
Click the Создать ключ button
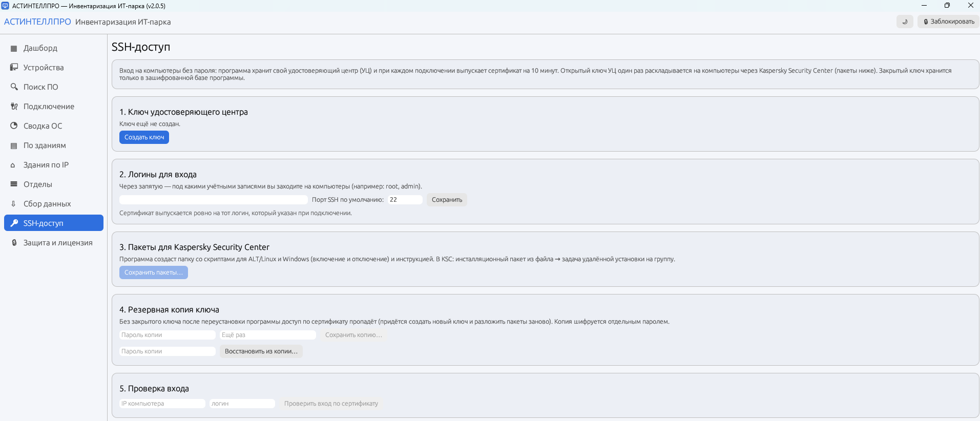tap(144, 137)
